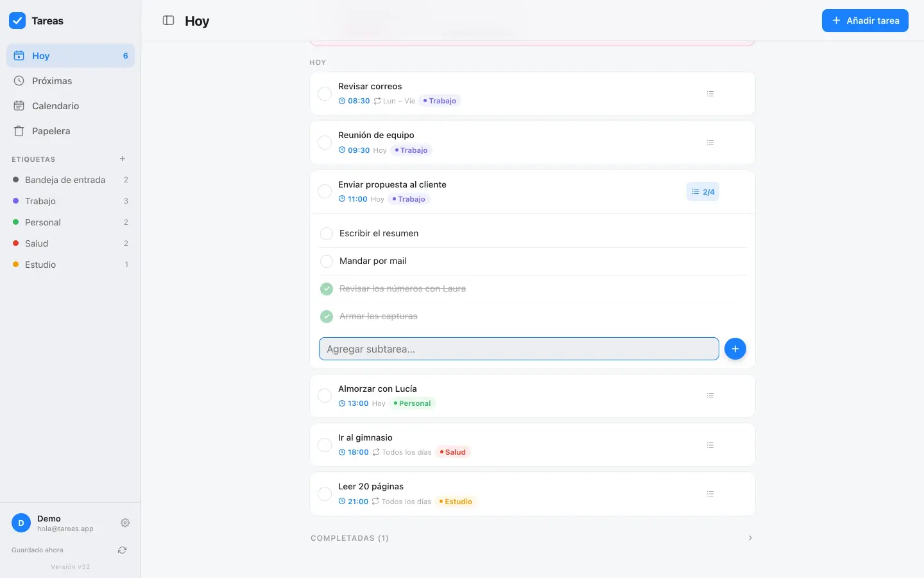Open subtasks icon for Leer 20 páginas
This screenshot has height=578, width=924.
click(710, 494)
